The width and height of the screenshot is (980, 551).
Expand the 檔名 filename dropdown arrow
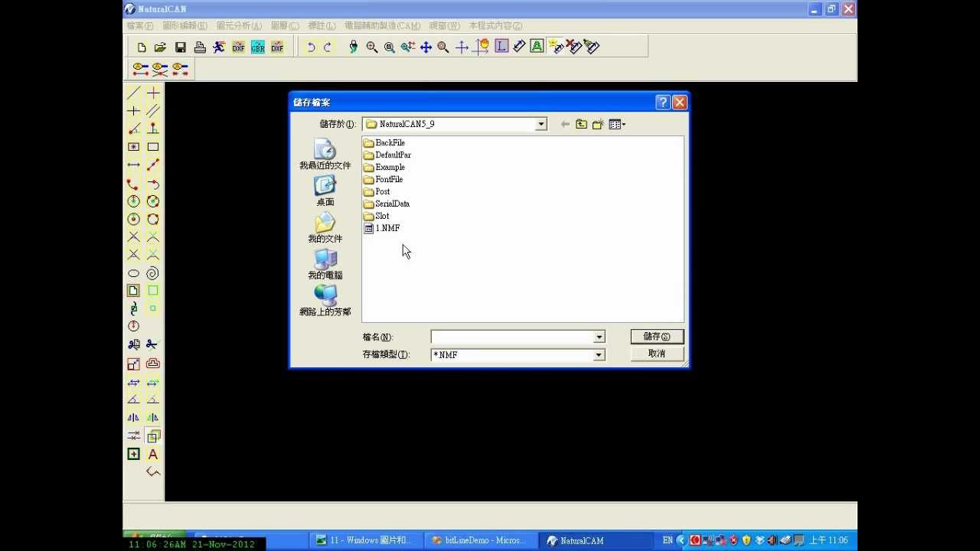click(x=599, y=337)
